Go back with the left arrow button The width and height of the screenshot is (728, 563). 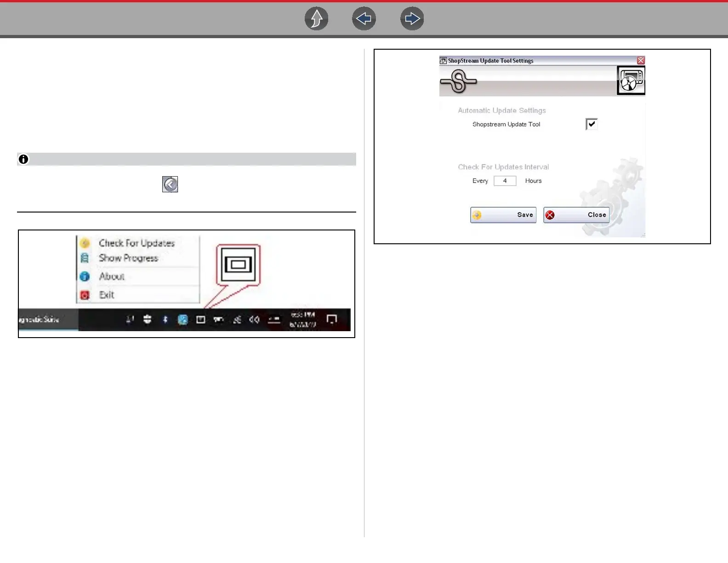[364, 19]
